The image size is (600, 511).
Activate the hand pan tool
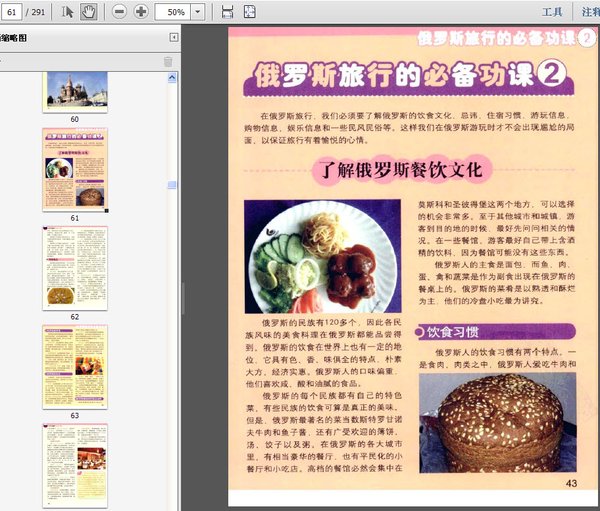[88, 12]
